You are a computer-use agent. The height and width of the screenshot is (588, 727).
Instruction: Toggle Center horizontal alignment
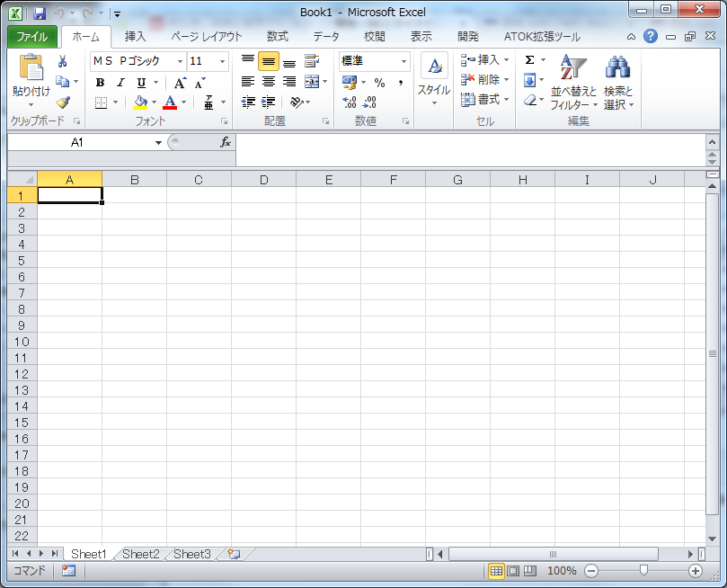click(269, 82)
